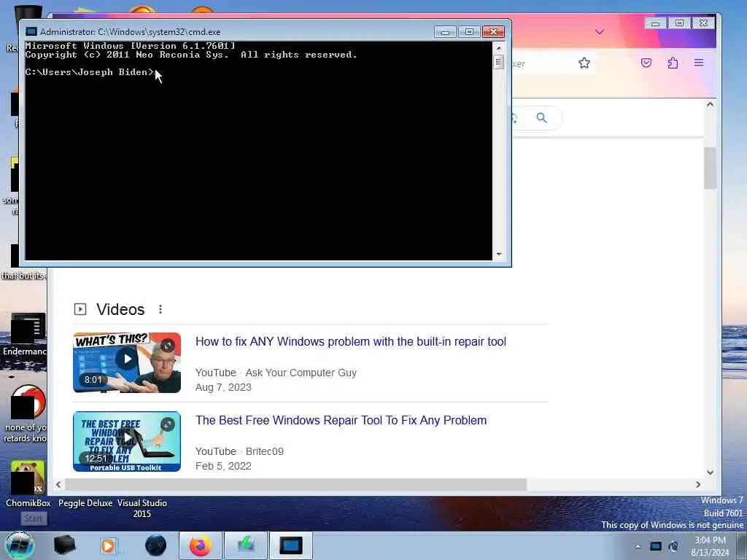Click the volume tray icon

(x=674, y=546)
